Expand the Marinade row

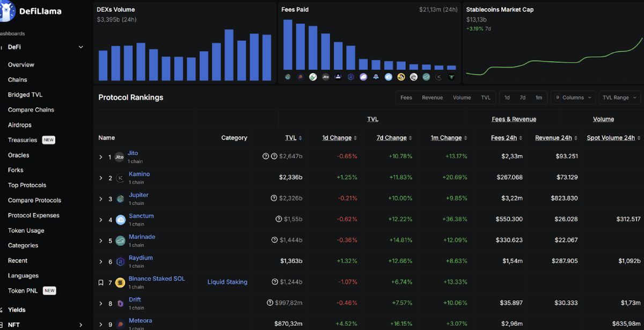pyautogui.click(x=100, y=241)
